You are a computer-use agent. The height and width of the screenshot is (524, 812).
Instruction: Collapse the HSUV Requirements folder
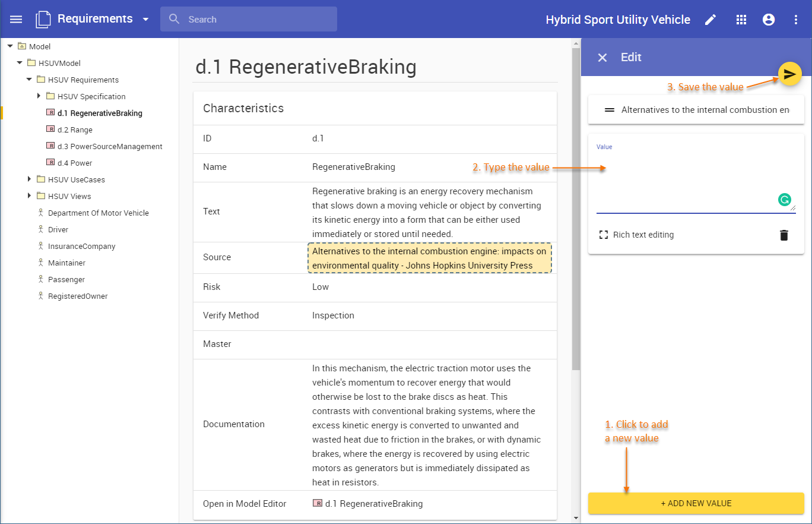click(x=29, y=79)
